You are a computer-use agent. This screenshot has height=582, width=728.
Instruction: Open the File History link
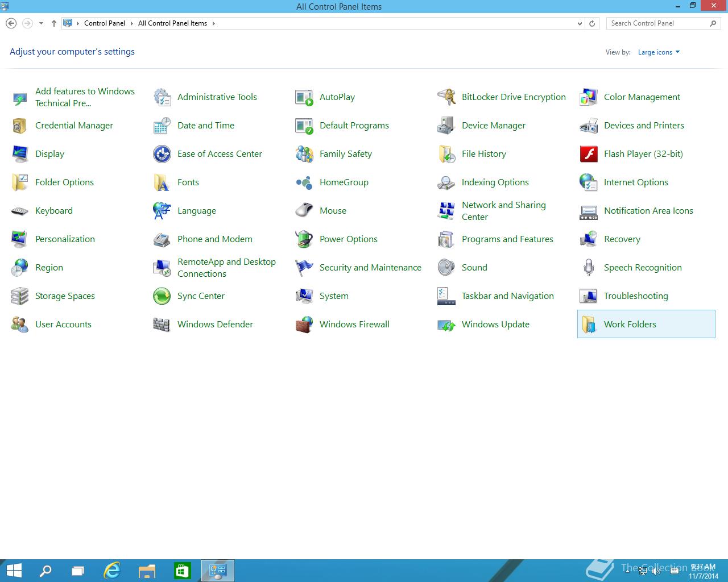484,154
